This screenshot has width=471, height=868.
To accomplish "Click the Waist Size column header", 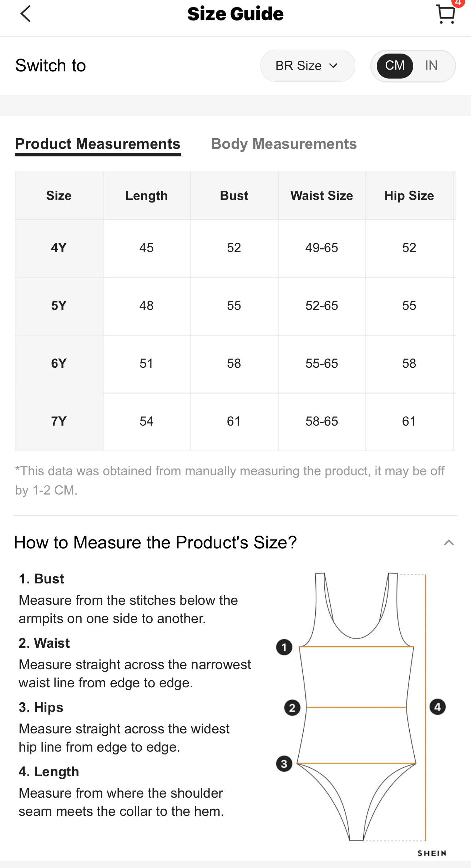I will [321, 196].
